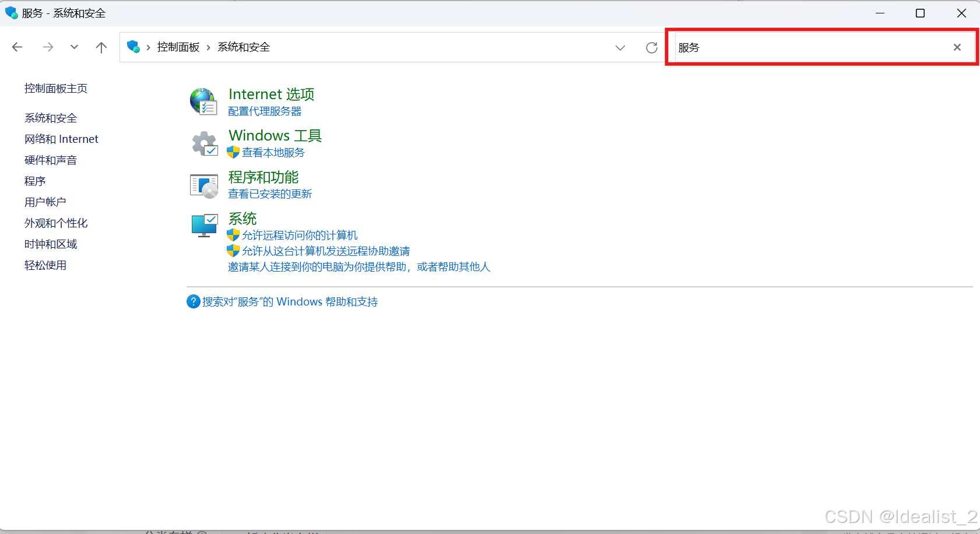The height and width of the screenshot is (534, 980).
Task: Click the shield icon beside 允许远程访问你的计算机
Action: tap(233, 235)
